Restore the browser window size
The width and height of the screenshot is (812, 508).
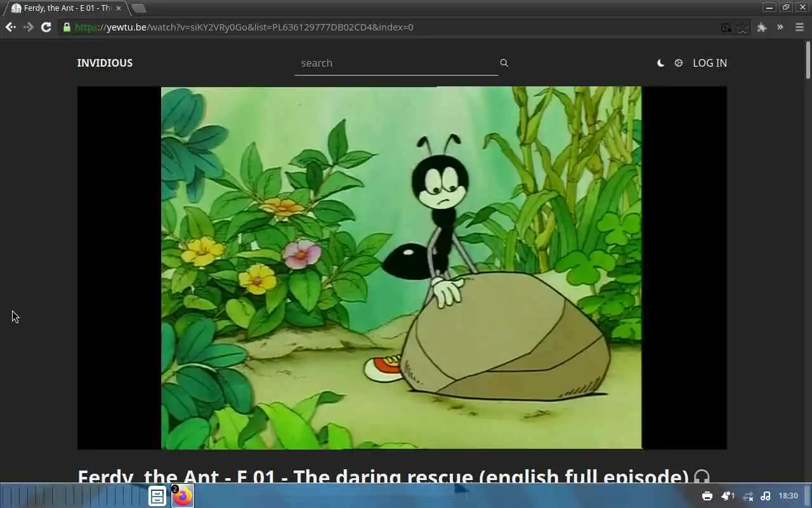click(786, 8)
